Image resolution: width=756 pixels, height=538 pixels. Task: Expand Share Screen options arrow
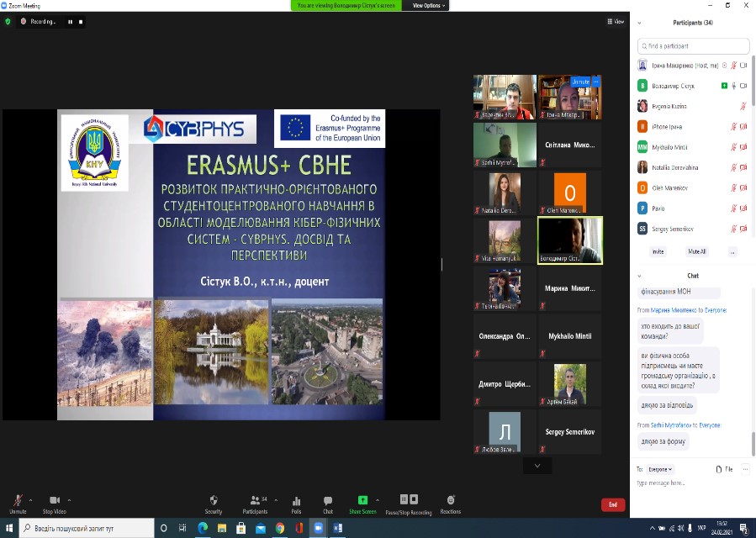pos(377,500)
